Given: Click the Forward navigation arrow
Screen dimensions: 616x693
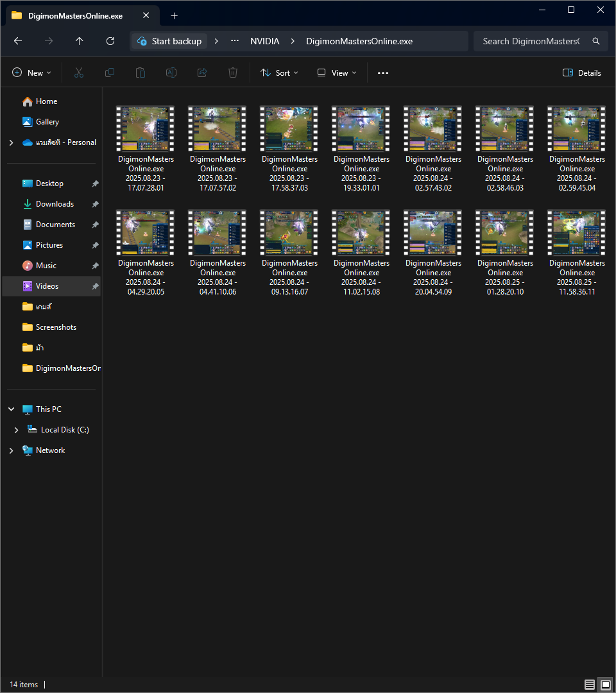Looking at the screenshot, I should pos(49,41).
